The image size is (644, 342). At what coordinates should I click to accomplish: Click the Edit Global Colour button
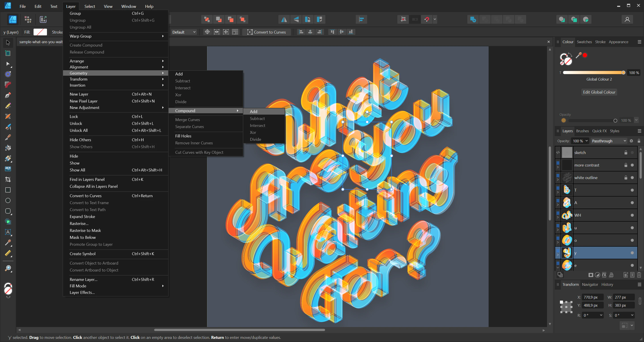(x=599, y=92)
